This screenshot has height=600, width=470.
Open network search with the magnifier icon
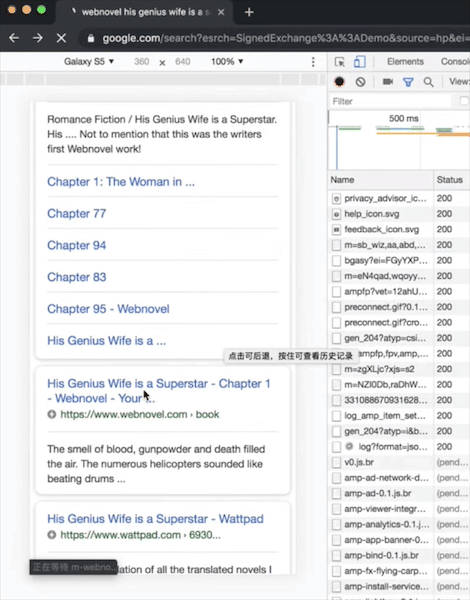pos(428,82)
